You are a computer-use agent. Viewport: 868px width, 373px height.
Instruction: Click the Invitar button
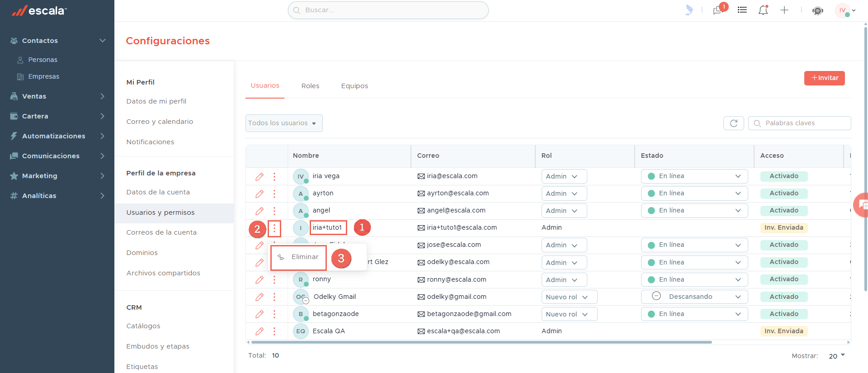coord(825,78)
